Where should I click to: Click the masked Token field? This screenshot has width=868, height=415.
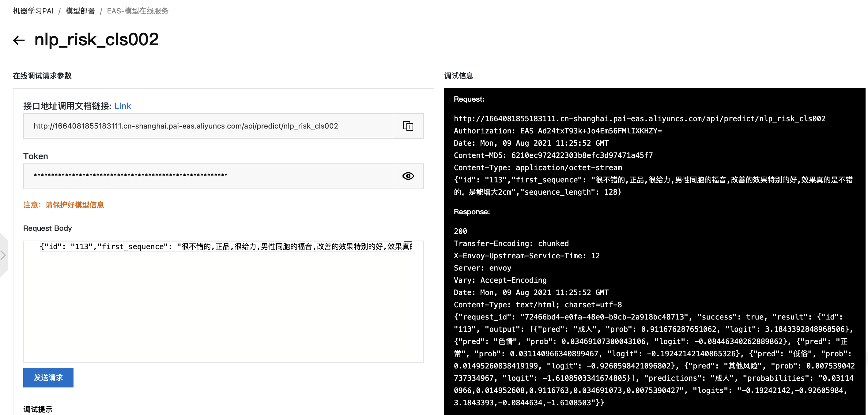point(208,176)
